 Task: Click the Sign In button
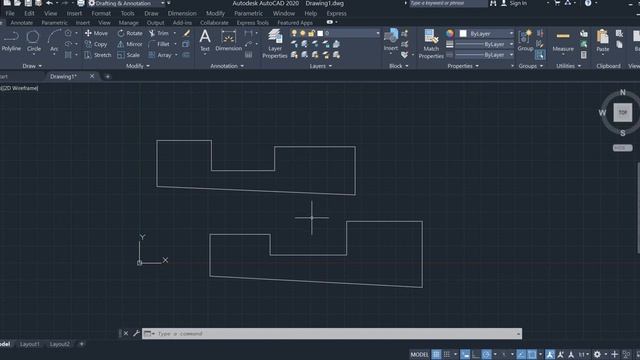[514, 3]
